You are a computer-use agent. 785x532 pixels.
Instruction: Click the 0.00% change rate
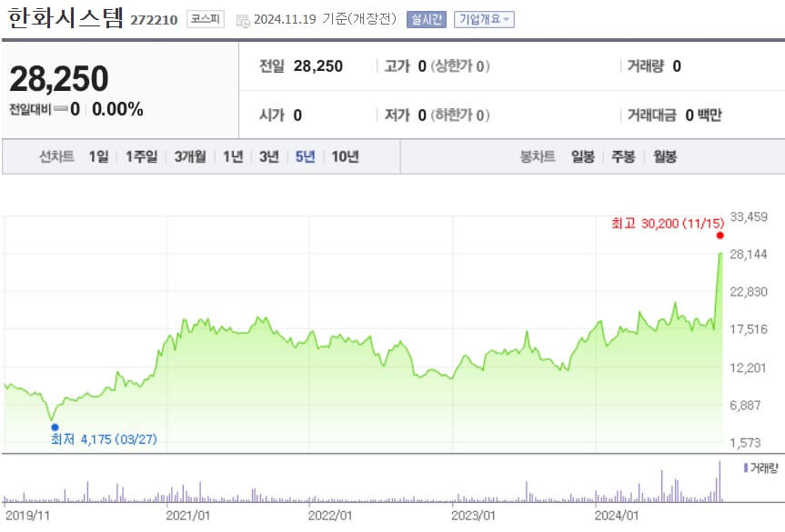(x=117, y=109)
